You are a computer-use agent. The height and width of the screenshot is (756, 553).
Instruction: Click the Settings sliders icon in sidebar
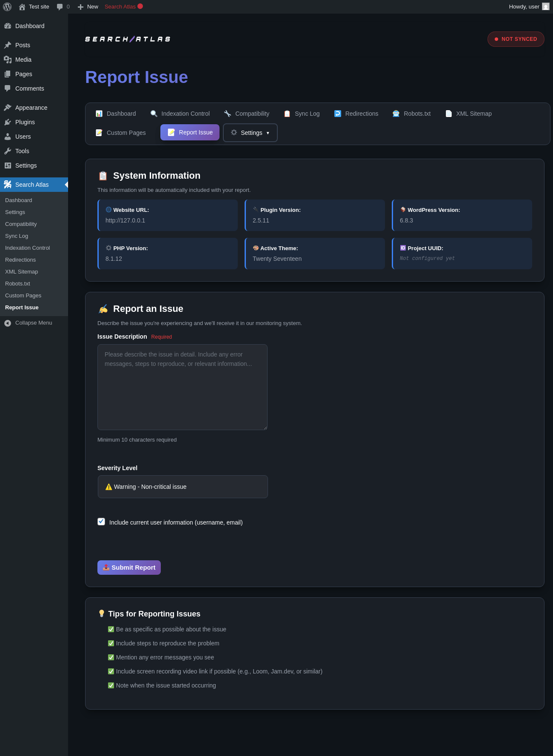8,165
